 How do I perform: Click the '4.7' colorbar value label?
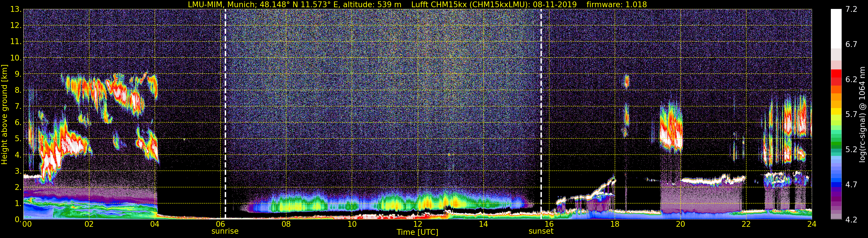(x=851, y=185)
